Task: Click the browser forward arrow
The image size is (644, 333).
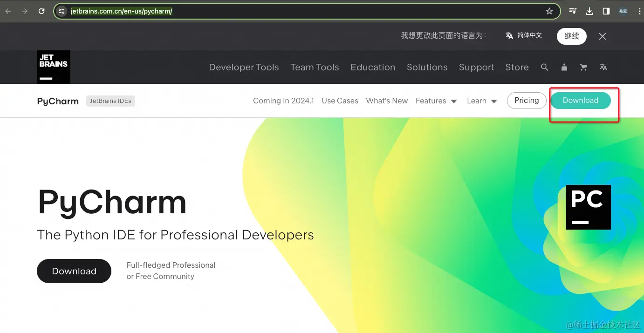Action: [25, 11]
